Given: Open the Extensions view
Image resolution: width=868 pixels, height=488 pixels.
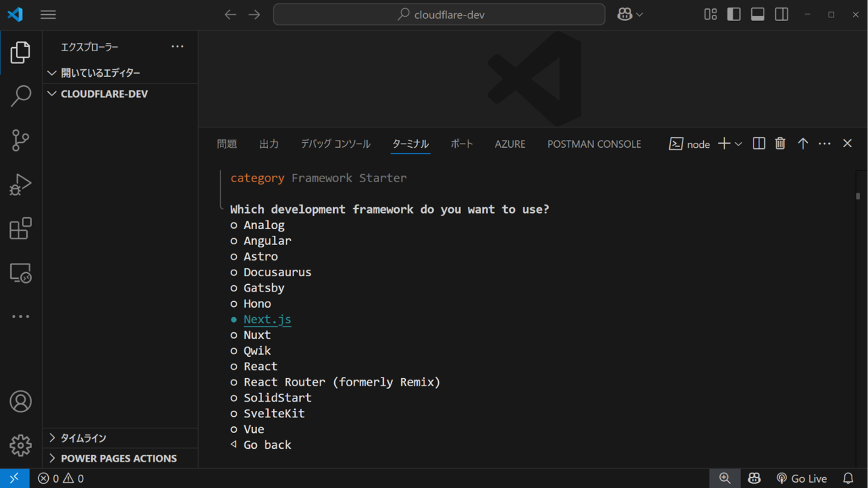Looking at the screenshot, I should (21, 229).
